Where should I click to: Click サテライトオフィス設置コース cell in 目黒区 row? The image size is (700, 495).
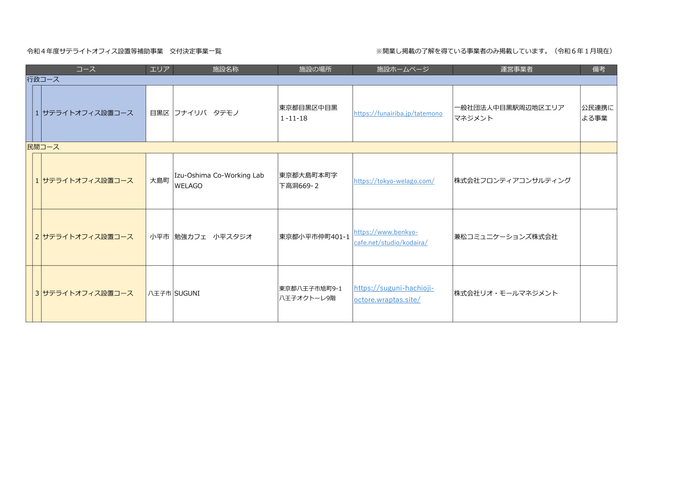[x=94, y=113]
